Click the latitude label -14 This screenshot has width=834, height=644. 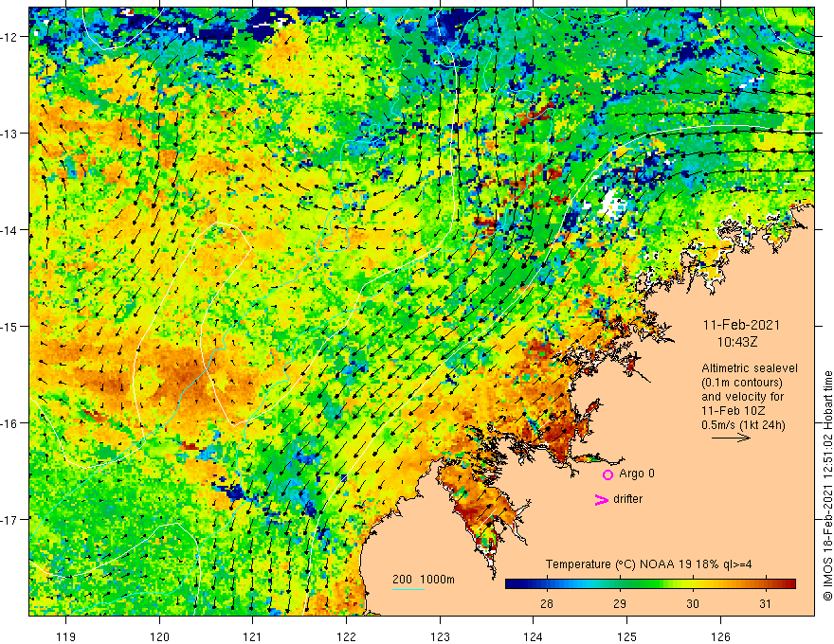(x=10, y=230)
